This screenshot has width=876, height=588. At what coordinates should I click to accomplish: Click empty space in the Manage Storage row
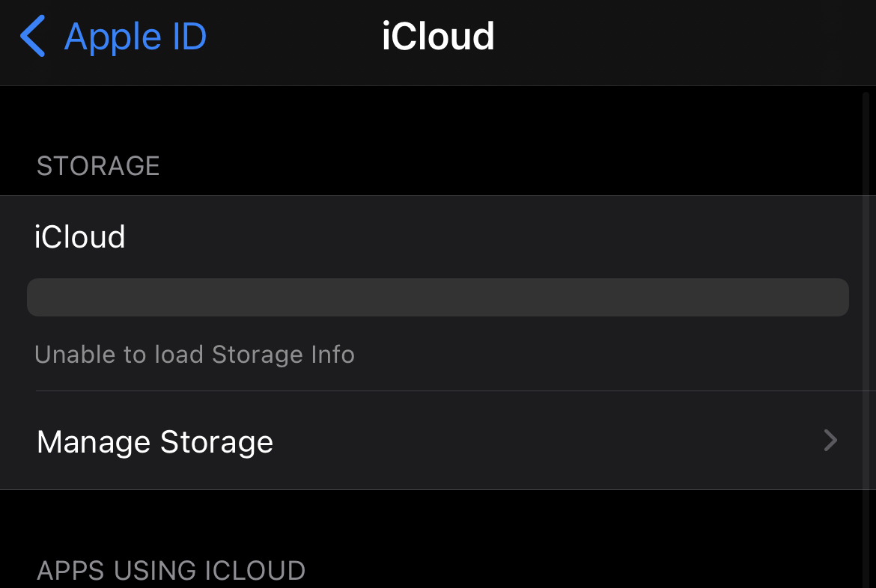pyautogui.click(x=547, y=441)
